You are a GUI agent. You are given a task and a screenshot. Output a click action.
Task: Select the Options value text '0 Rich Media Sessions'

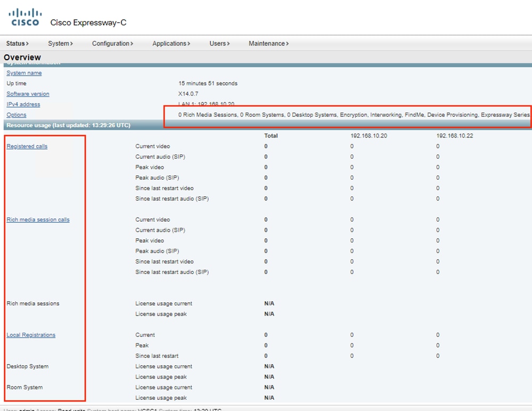pos(208,115)
